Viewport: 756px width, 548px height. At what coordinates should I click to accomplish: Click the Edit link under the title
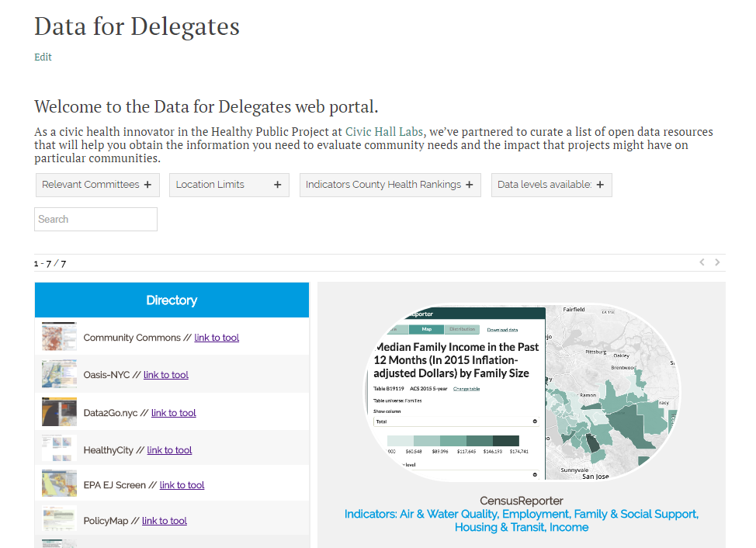click(43, 57)
